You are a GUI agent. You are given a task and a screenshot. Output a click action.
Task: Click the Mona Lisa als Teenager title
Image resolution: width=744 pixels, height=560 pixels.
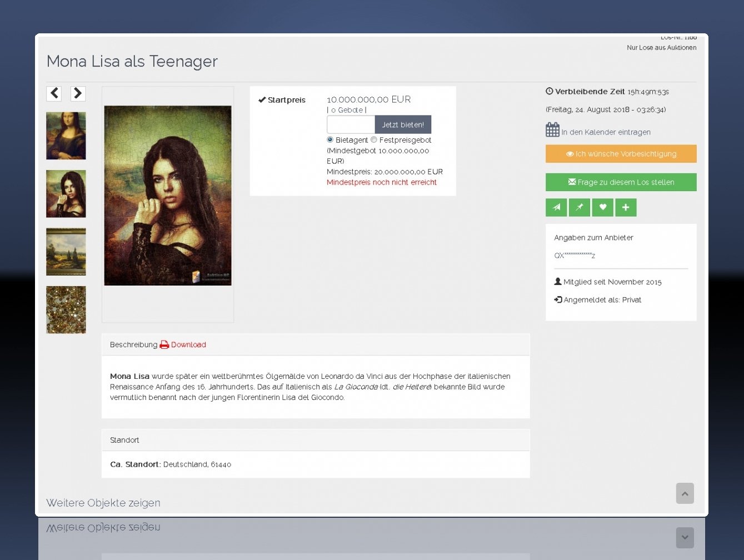point(132,61)
